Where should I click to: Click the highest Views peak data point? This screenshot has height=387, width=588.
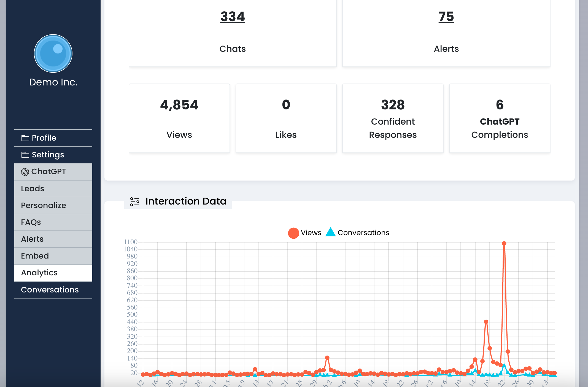click(504, 243)
